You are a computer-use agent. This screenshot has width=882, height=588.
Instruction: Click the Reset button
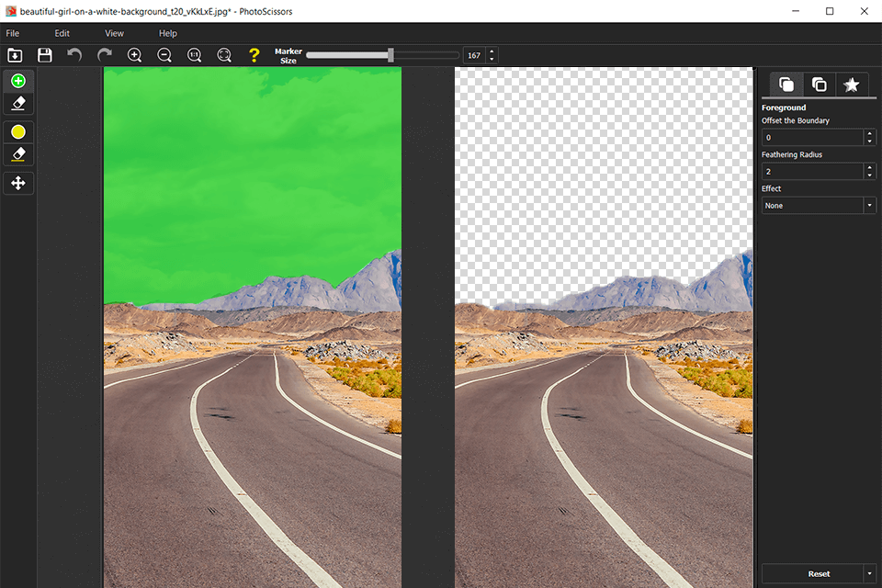pos(812,574)
